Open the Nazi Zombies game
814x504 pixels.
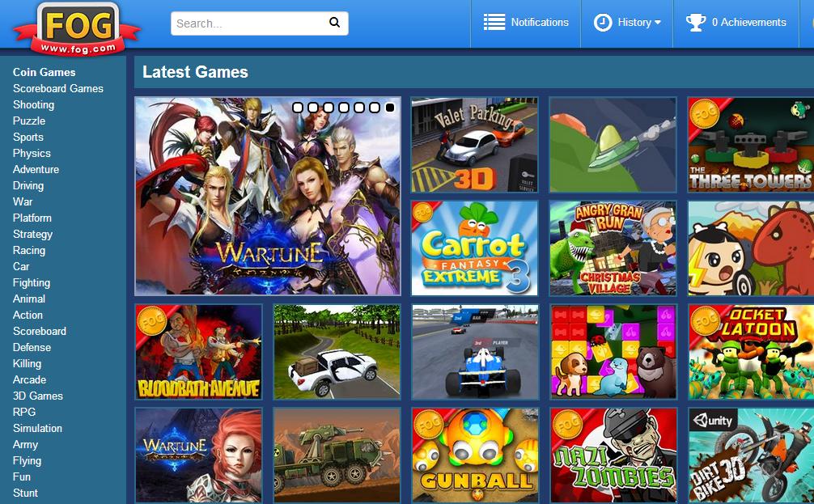[x=613, y=455]
